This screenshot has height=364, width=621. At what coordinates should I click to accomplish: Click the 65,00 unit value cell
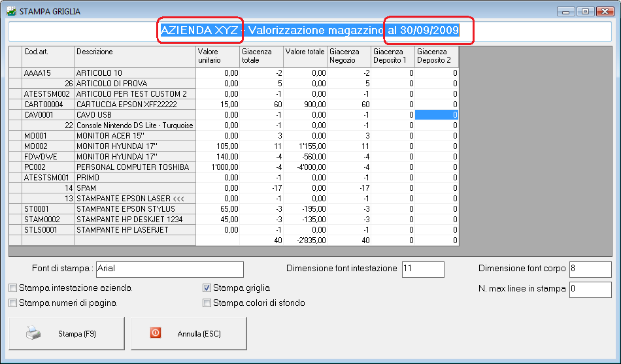tap(218, 209)
